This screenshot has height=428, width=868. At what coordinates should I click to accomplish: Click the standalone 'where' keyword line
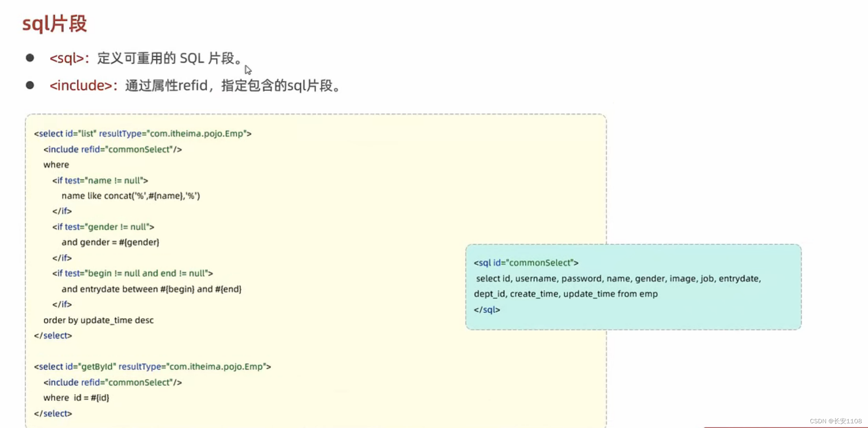click(x=56, y=165)
